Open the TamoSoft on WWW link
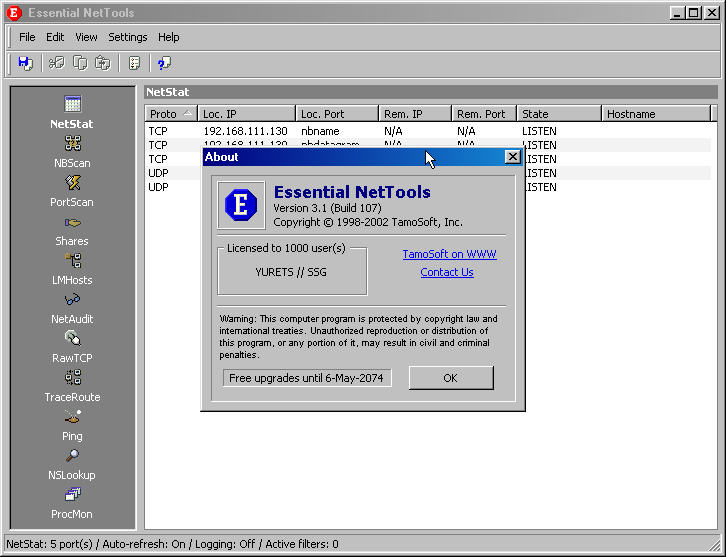726x557 pixels. click(449, 254)
